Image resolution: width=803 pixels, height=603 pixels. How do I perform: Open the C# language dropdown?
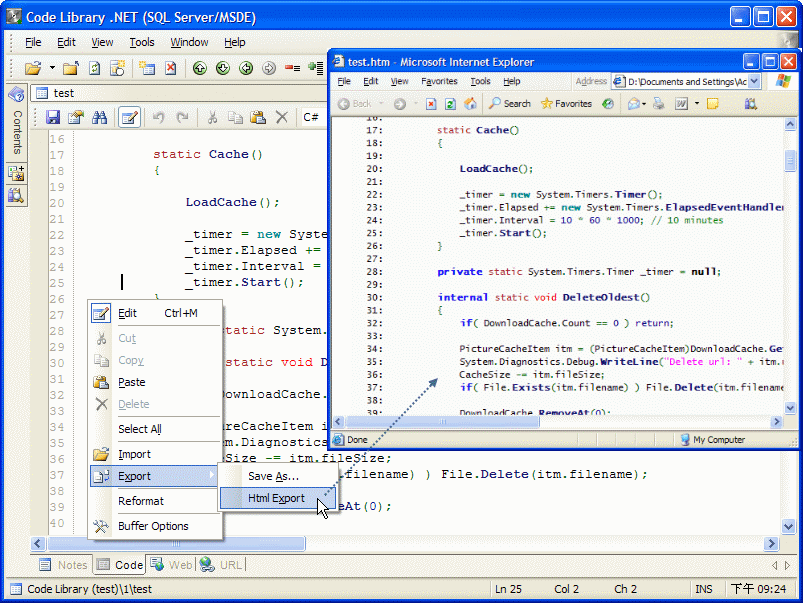(313, 117)
